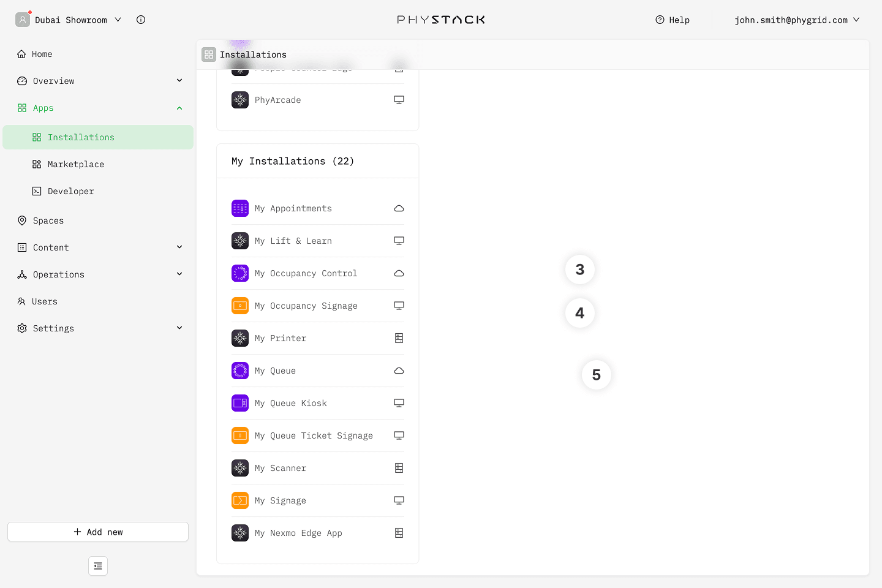Navigate to Spaces in the sidebar

(98, 221)
